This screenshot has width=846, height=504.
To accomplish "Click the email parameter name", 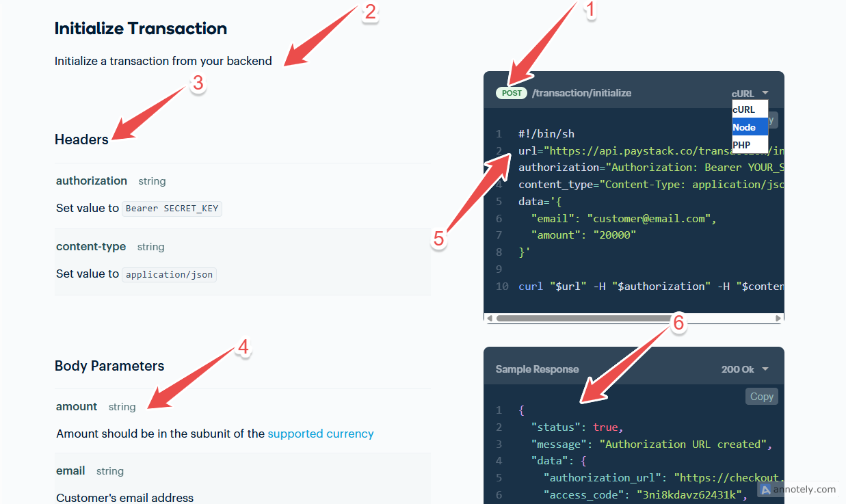I will [70, 470].
